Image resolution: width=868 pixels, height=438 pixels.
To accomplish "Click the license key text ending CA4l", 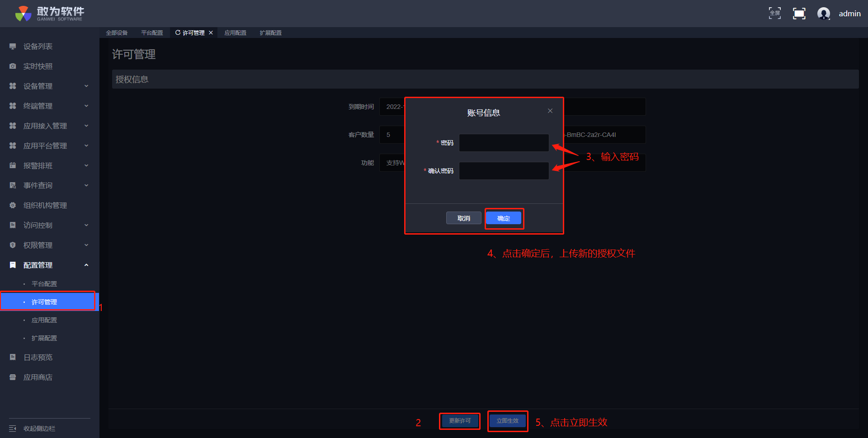I will coord(590,135).
